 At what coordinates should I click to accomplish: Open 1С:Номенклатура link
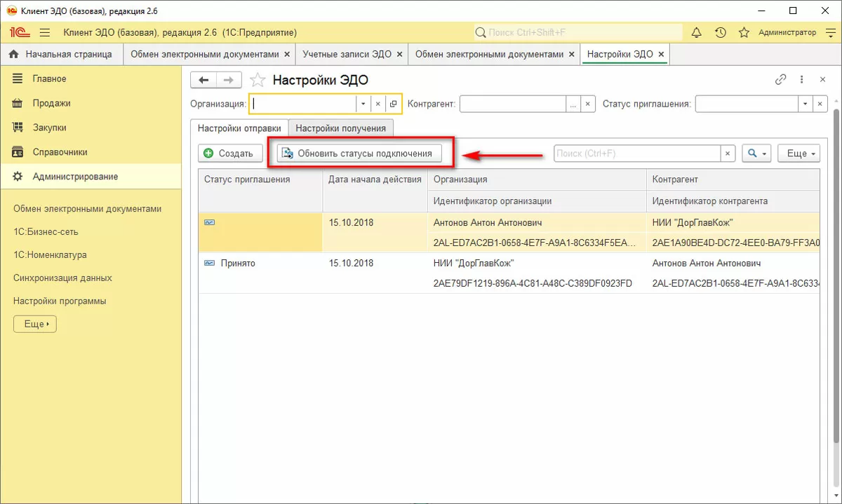click(x=50, y=255)
